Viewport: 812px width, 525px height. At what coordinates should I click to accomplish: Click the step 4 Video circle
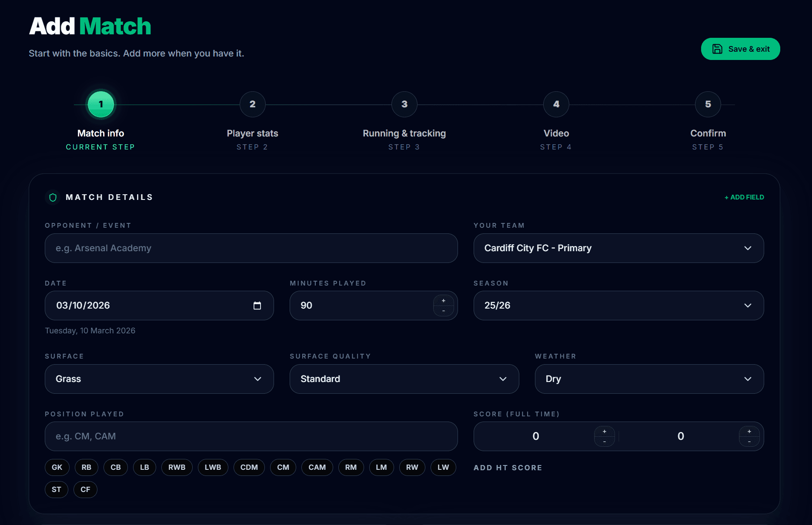coord(556,104)
